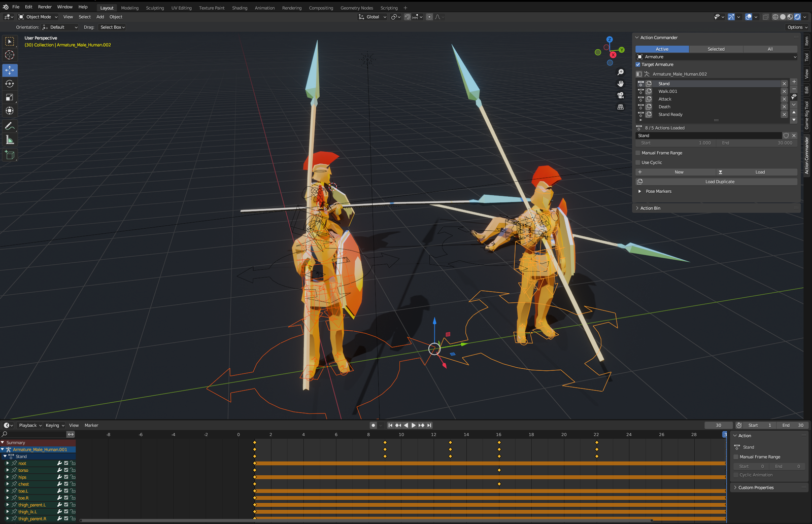Click the zoom magnifier viewport icon
Screen dimensions: 812x524
coord(620,73)
